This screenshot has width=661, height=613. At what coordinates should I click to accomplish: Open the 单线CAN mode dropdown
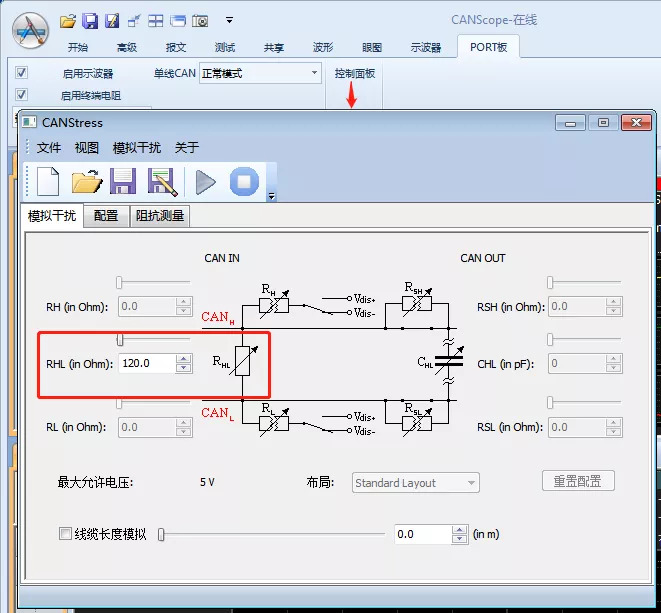[x=314, y=73]
